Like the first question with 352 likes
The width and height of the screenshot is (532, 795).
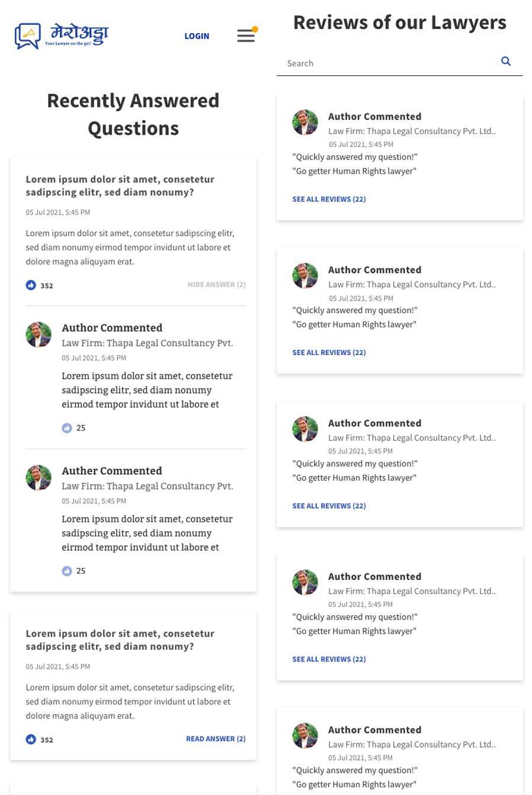click(x=31, y=285)
